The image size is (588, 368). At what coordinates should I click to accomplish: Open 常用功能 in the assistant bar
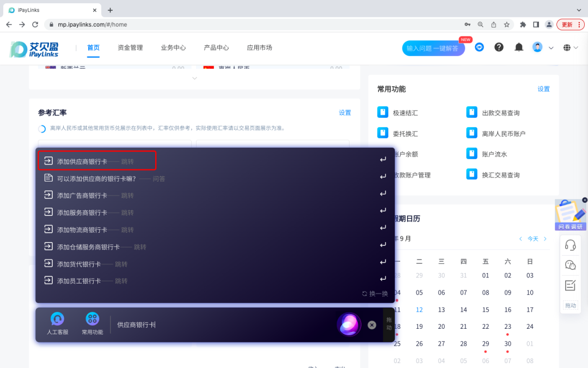(91, 322)
